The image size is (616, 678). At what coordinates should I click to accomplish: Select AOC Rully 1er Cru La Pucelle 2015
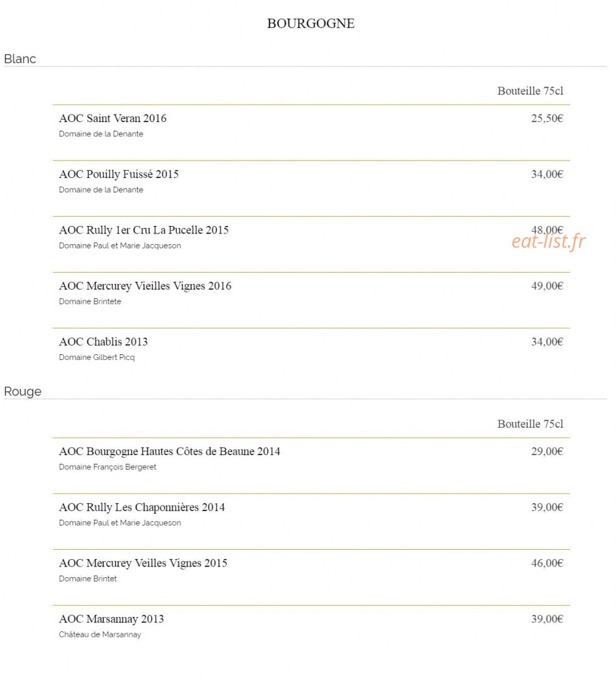coord(144,230)
